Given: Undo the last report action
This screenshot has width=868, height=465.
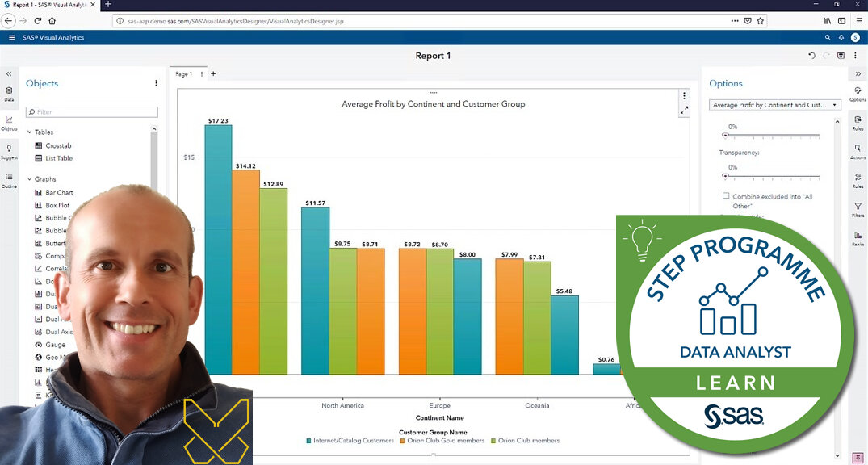Looking at the screenshot, I should coord(812,56).
